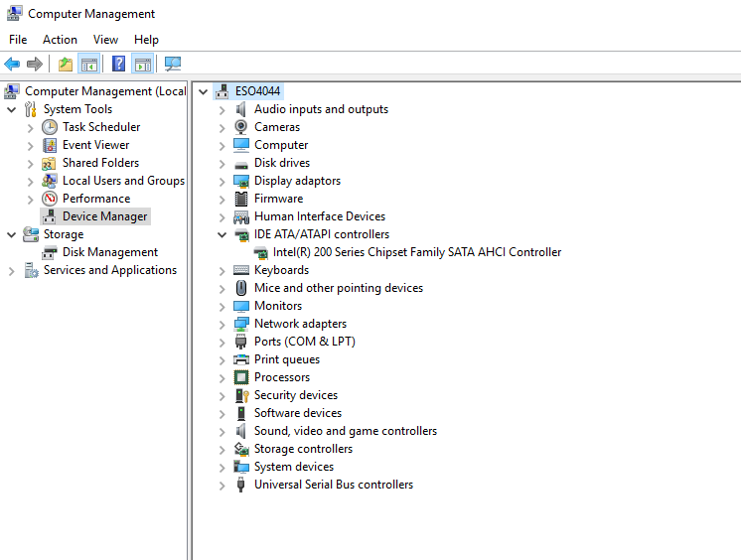The width and height of the screenshot is (741, 560).
Task: Select Device Manager in the left tree
Action: (105, 216)
